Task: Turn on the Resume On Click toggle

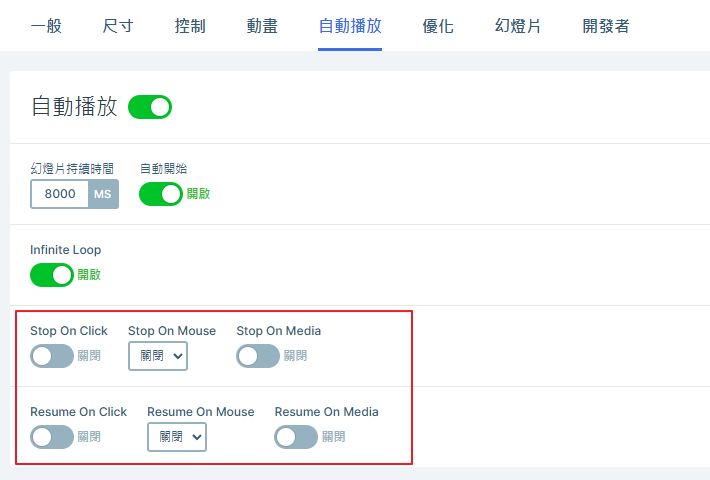Action: click(52, 437)
